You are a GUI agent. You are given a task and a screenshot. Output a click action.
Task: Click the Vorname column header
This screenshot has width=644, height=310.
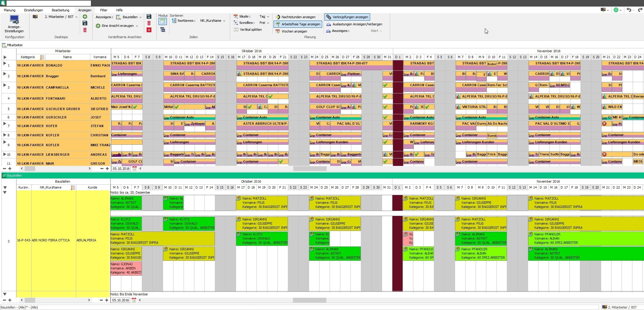tap(100, 57)
